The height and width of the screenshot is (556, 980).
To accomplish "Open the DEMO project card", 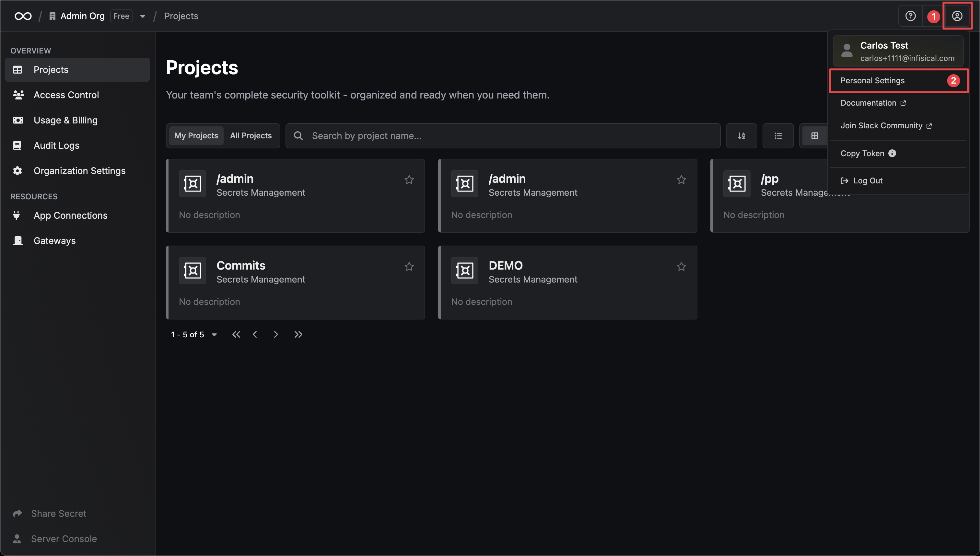I will coord(567,283).
